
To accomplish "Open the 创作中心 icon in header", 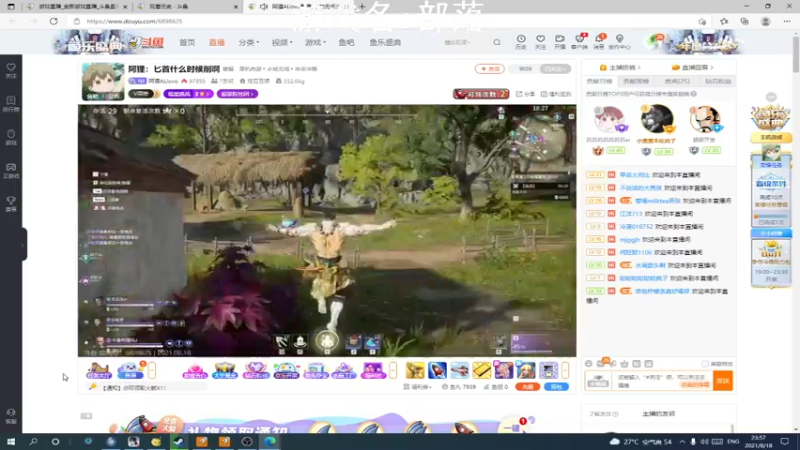I will (619, 42).
